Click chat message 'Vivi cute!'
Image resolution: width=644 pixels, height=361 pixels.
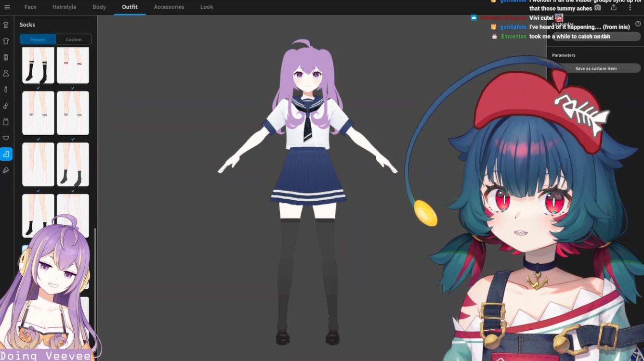coord(541,18)
